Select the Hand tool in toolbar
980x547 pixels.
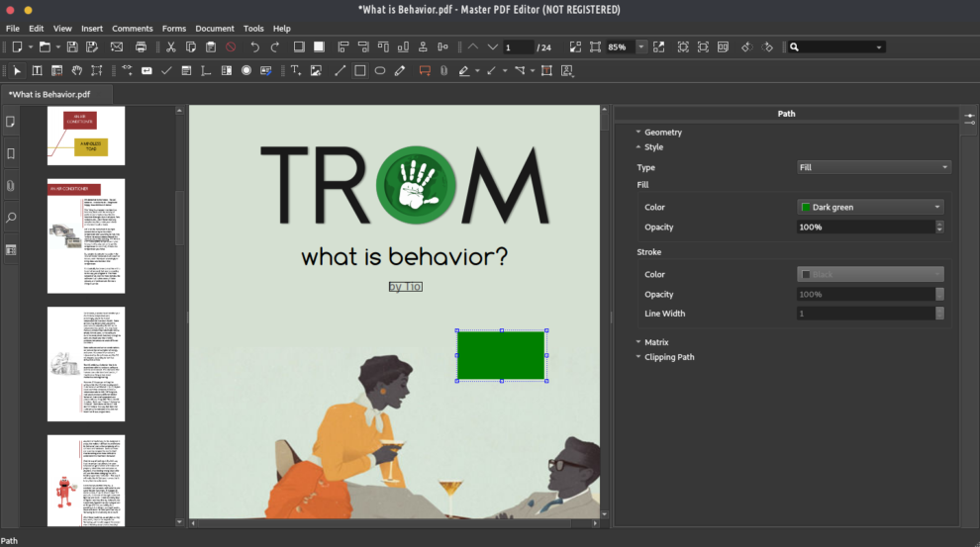tap(76, 70)
